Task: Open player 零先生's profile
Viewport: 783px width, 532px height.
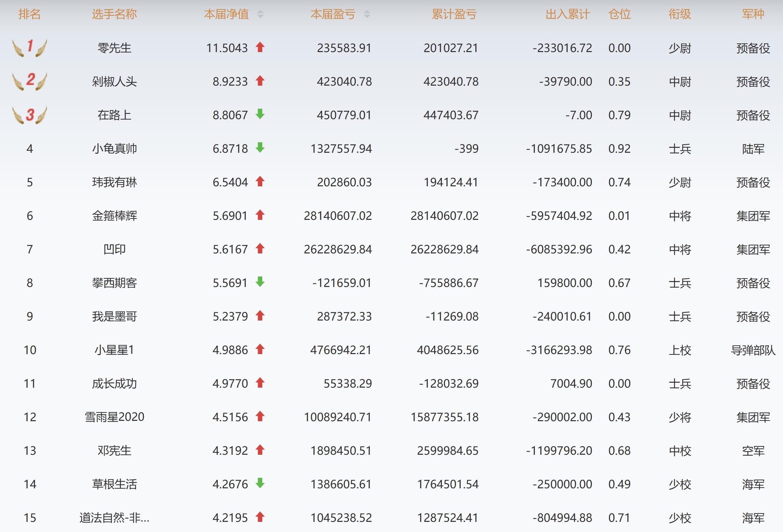Action: (x=114, y=48)
